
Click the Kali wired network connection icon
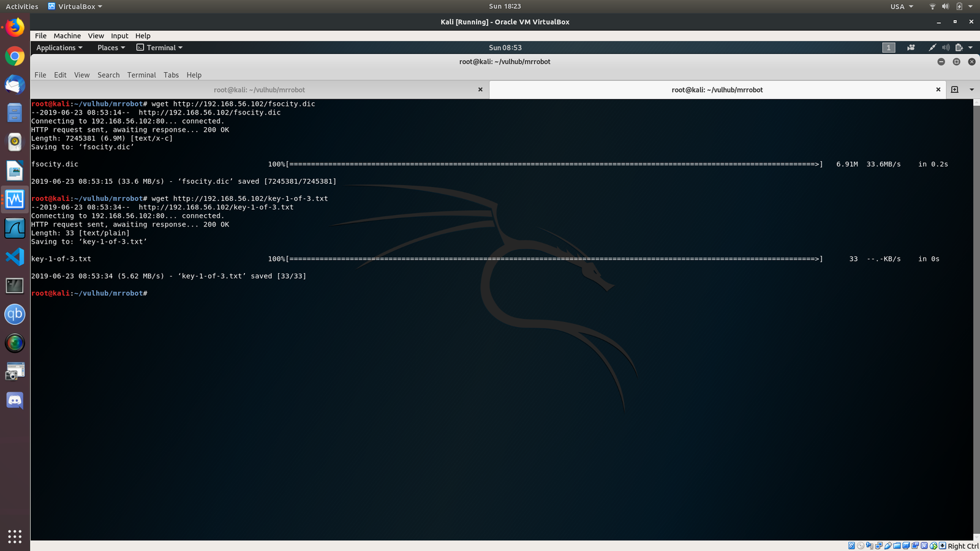pyautogui.click(x=932, y=48)
